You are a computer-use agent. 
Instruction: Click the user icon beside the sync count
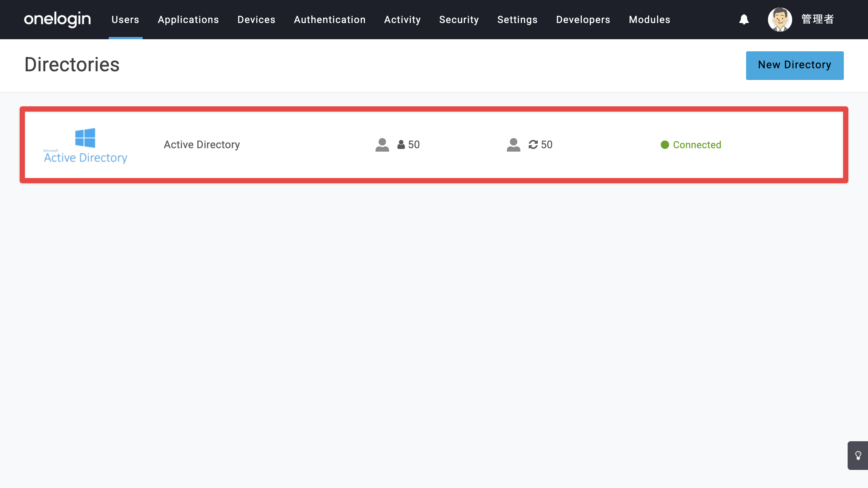point(513,145)
